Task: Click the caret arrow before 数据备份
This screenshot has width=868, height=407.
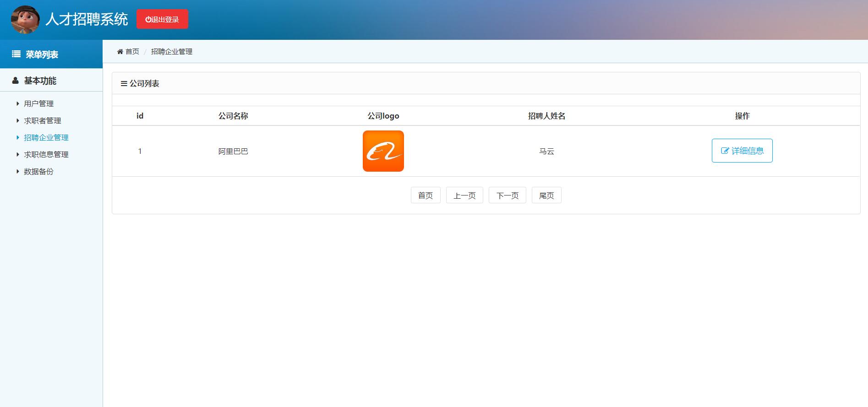Action: click(18, 172)
